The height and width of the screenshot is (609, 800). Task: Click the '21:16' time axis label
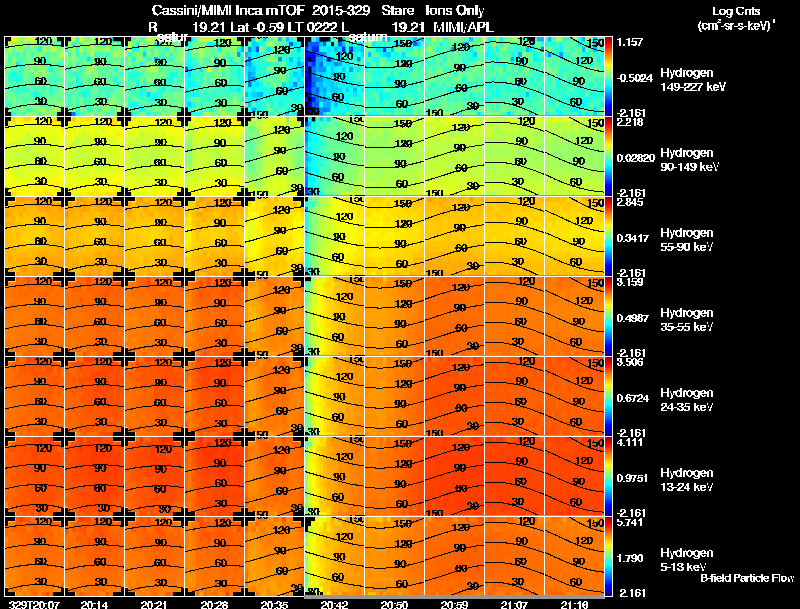coord(574,604)
